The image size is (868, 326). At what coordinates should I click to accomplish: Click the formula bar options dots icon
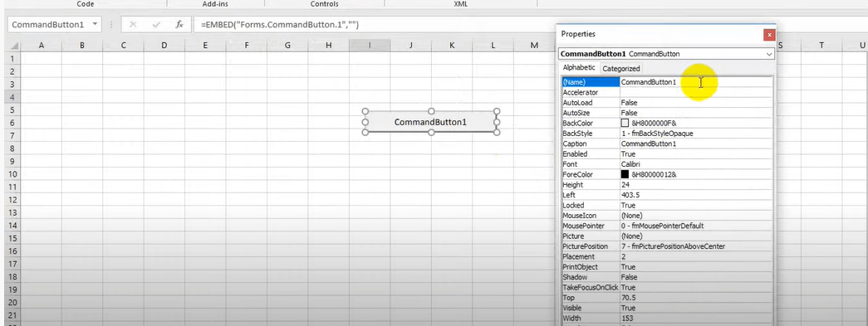point(111,25)
